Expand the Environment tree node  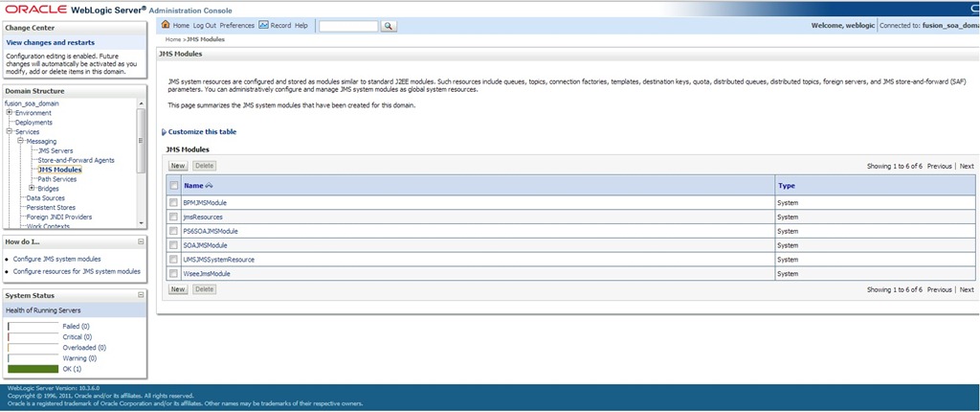click(x=10, y=113)
